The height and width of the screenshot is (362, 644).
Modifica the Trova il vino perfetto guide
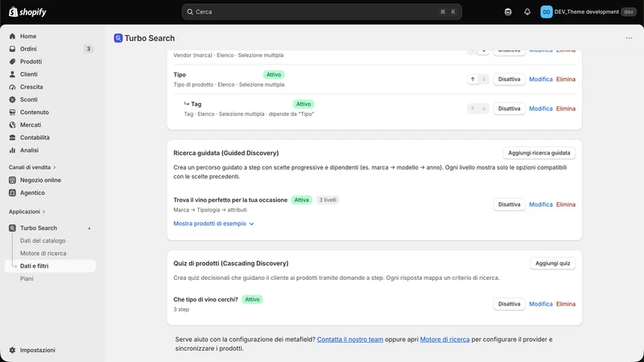(540, 204)
